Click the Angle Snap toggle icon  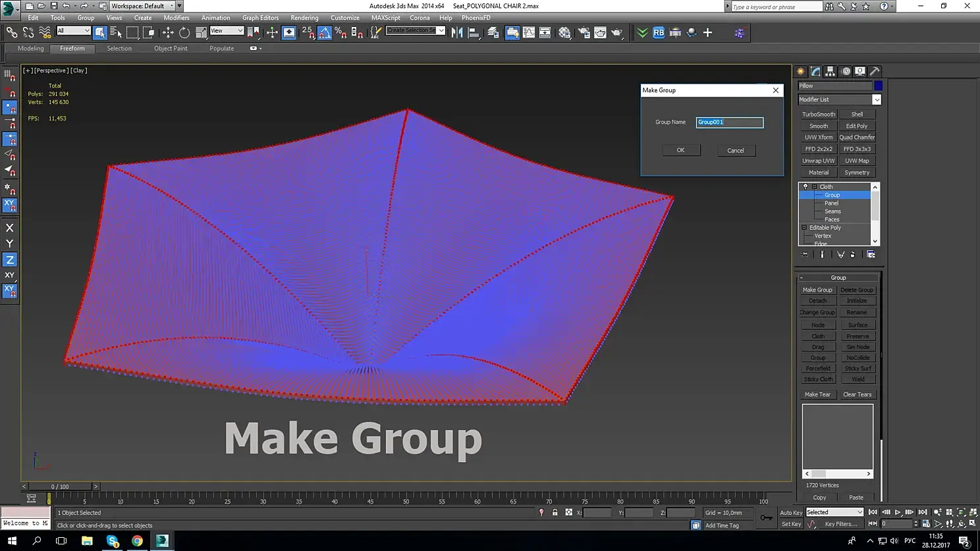tap(325, 32)
